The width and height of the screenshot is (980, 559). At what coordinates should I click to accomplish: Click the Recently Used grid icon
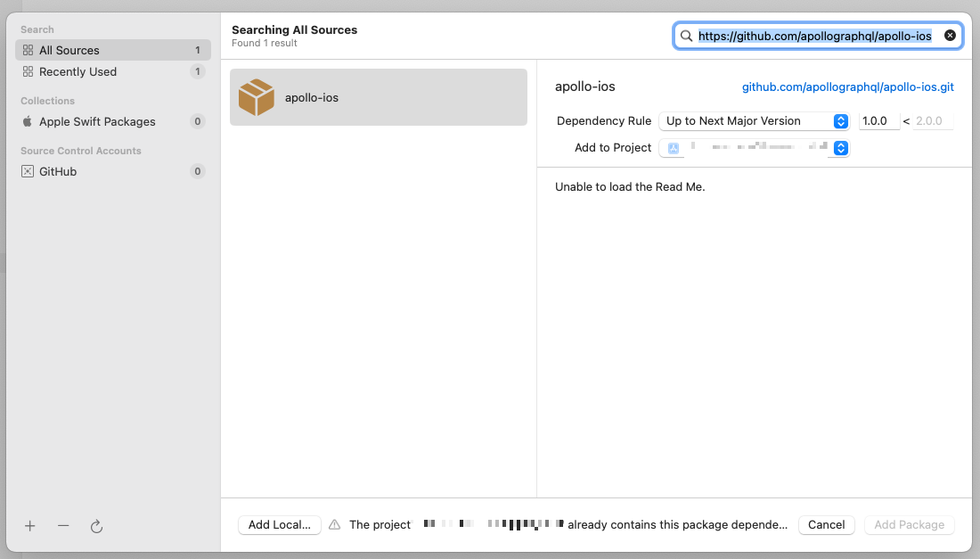28,72
